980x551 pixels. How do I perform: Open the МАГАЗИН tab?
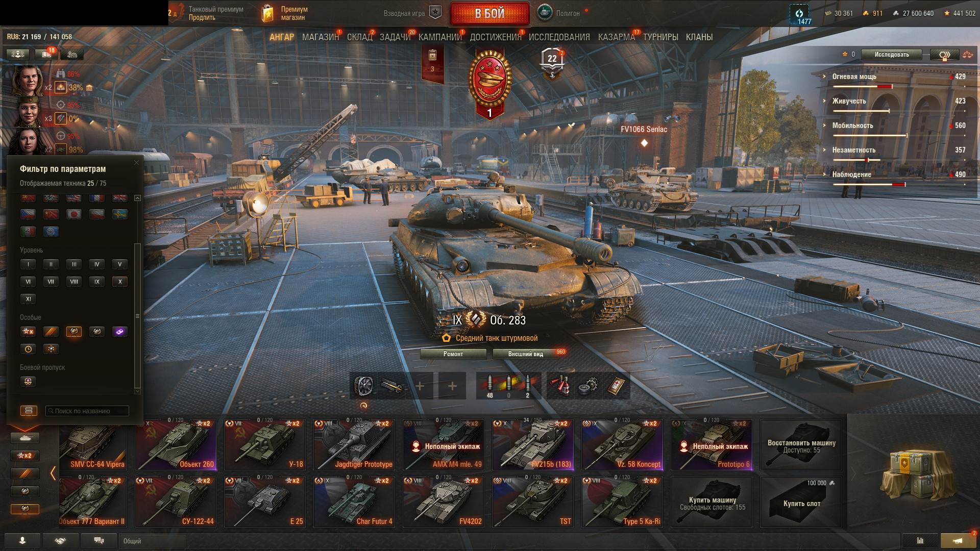click(x=321, y=37)
